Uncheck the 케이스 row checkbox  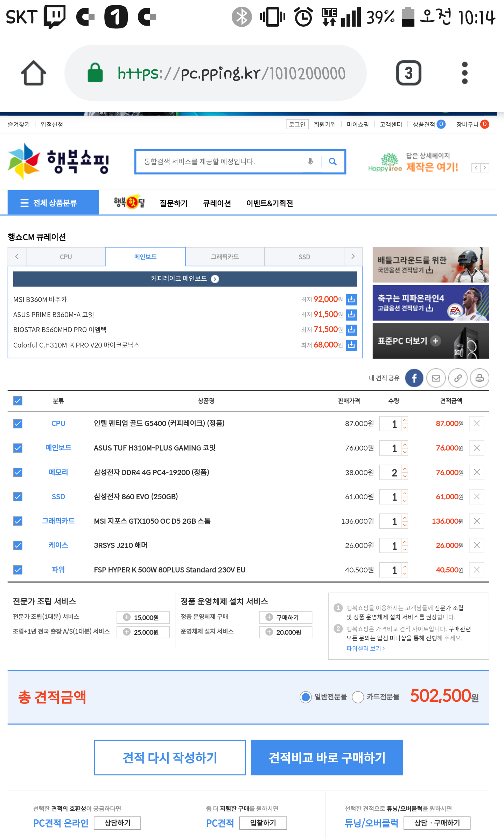18,545
